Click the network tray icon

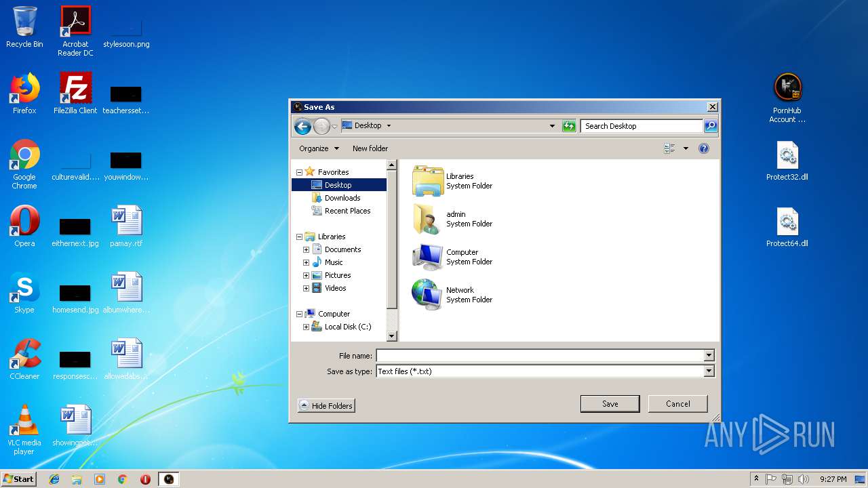787,479
